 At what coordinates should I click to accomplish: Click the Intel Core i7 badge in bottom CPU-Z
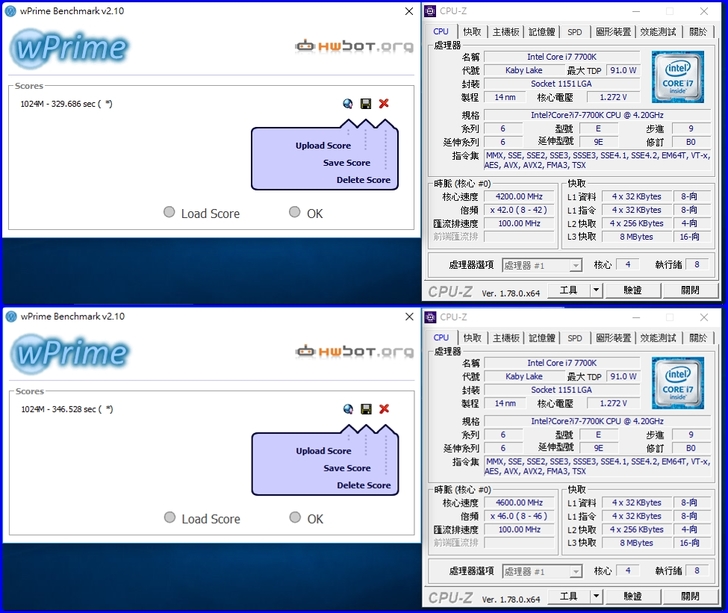(x=677, y=383)
